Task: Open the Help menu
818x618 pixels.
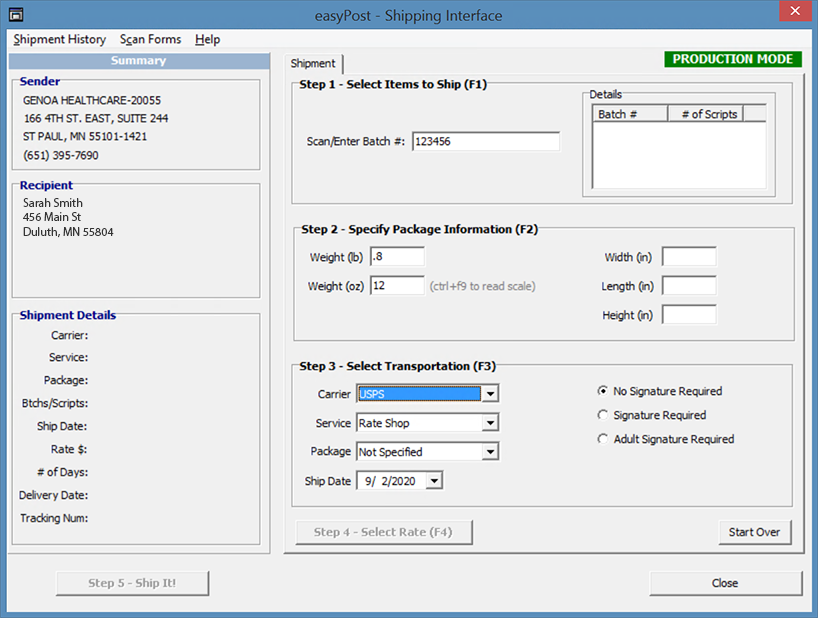Action: [208, 39]
